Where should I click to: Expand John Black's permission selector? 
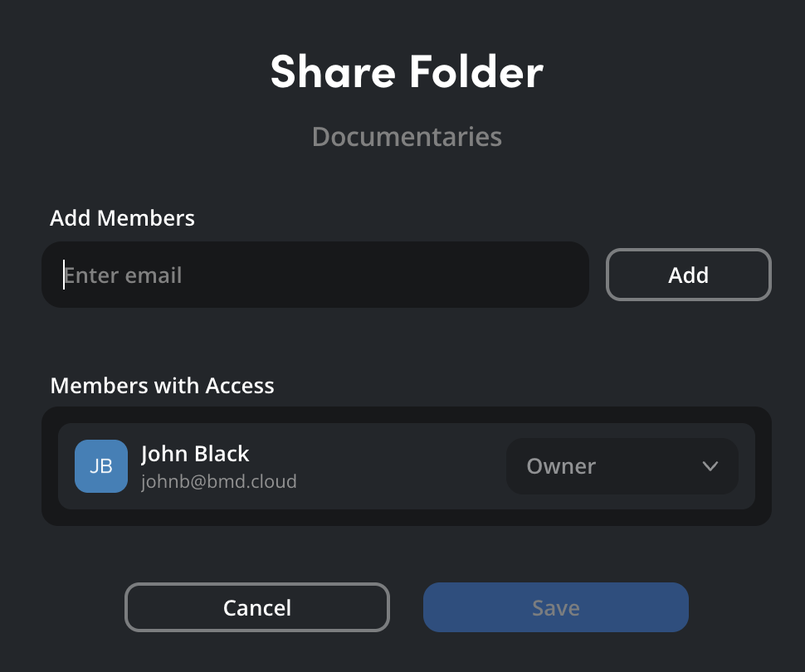(x=621, y=466)
